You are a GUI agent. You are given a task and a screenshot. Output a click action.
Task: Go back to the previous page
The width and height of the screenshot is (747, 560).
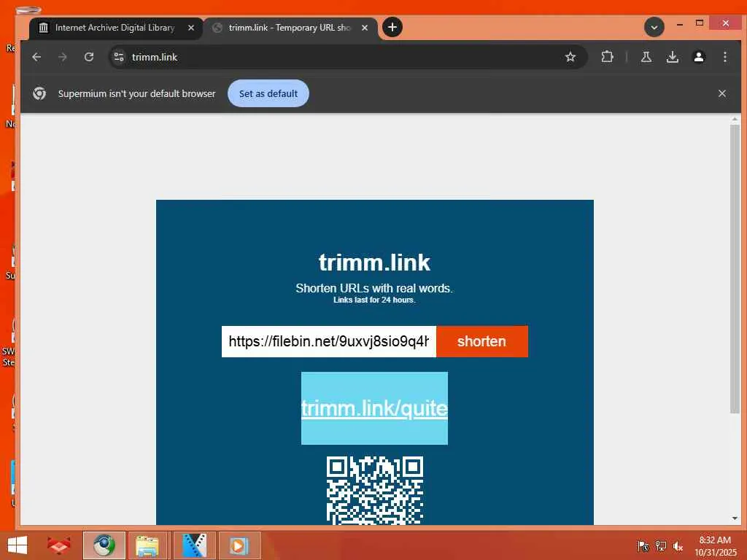click(36, 57)
